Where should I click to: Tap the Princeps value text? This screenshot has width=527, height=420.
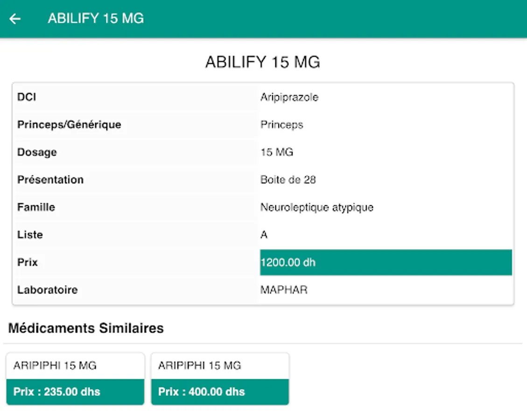tap(281, 125)
